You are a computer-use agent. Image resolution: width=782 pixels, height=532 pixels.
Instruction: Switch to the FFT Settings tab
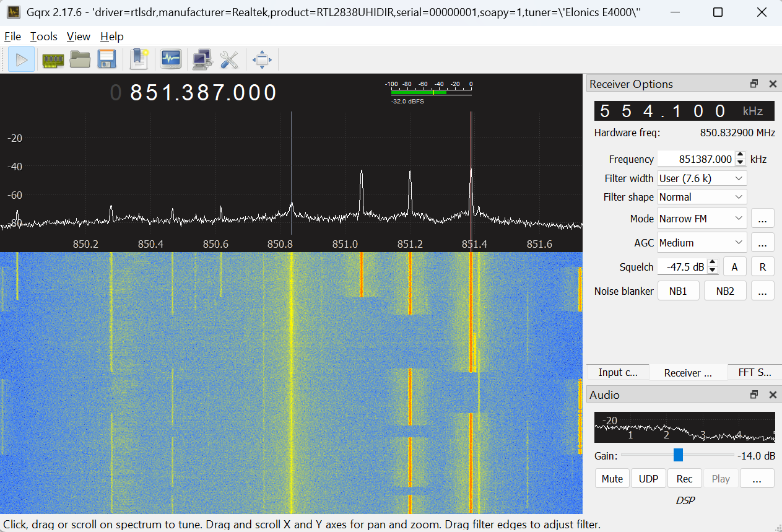pyautogui.click(x=754, y=372)
